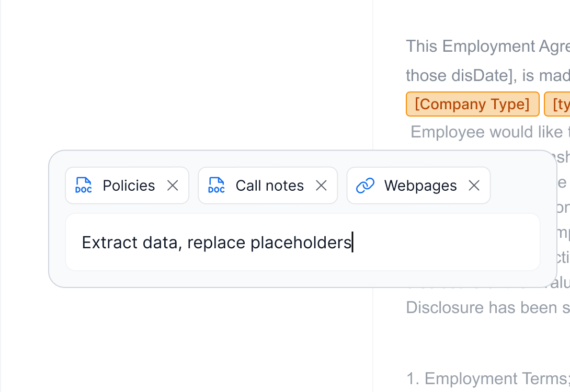Image resolution: width=570 pixels, height=392 pixels.
Task: Remove the Webpages source with its X
Action: click(x=474, y=186)
